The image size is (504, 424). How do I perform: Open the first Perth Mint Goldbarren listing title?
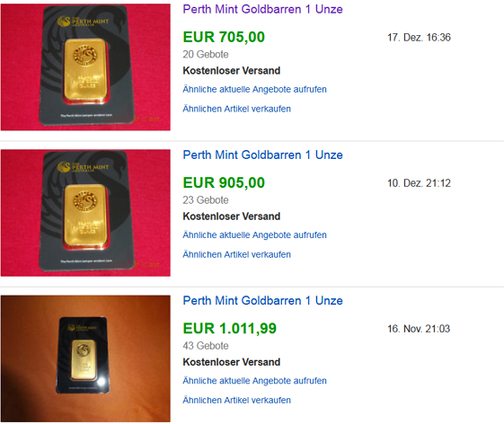pyautogui.click(x=262, y=9)
